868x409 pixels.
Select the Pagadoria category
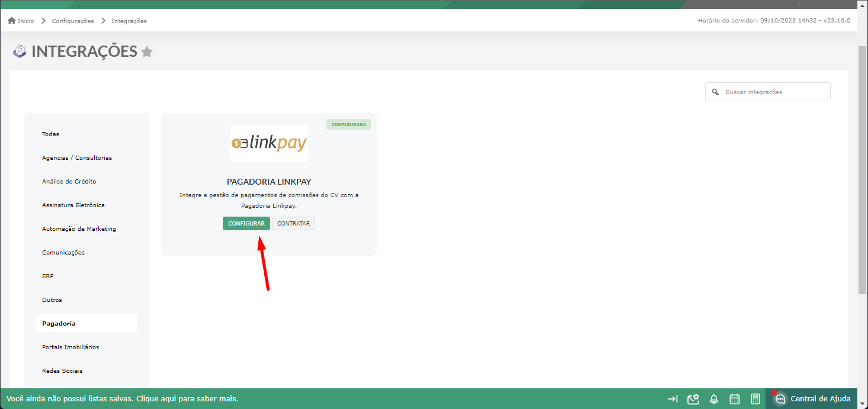87,324
